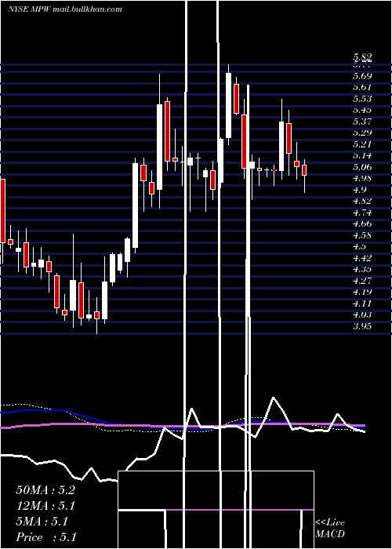This screenshot has height=549, width=392.
Task: Click the <<Live label
Action: coord(330,523)
